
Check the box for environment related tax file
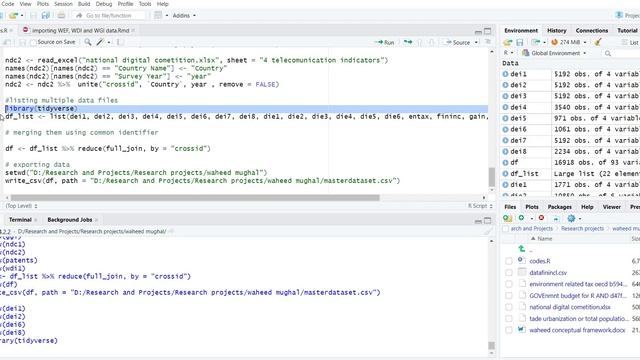tap(509, 284)
